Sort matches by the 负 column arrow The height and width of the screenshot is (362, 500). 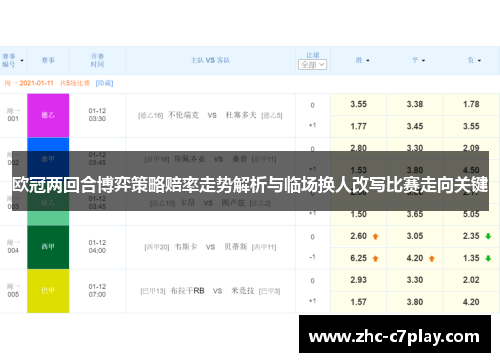pos(479,61)
